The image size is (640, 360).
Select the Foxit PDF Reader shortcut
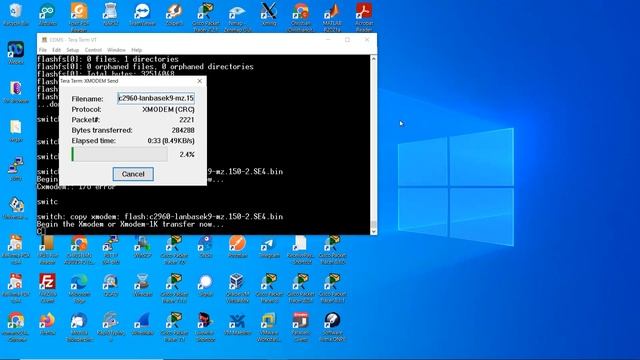pyautogui.click(x=79, y=16)
